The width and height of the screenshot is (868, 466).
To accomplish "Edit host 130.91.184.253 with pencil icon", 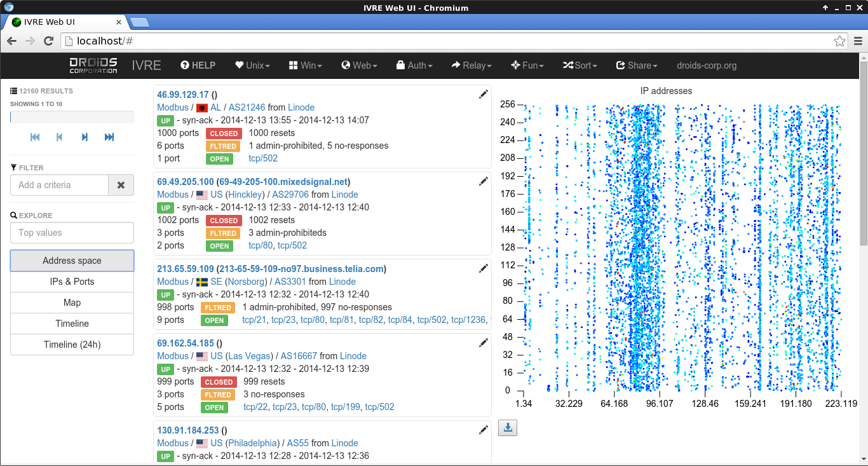I will tap(484, 430).
